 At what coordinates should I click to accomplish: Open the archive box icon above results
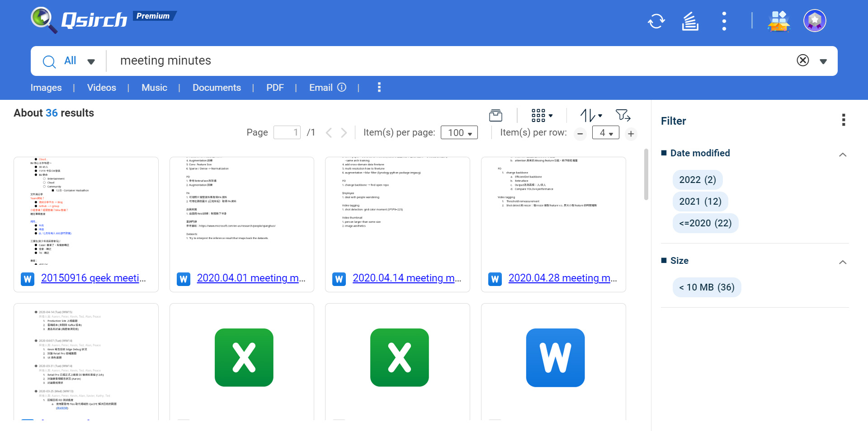495,116
